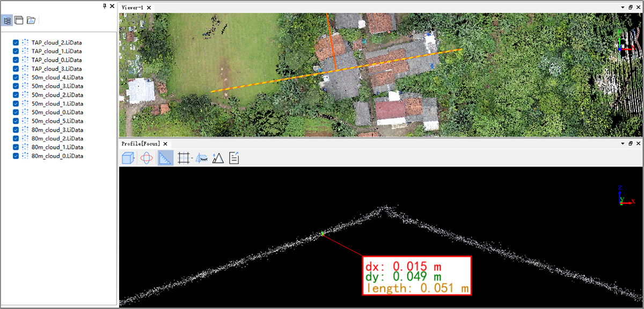Screen dimensions: 644x309
Task: Uncheck the TAP_cloud_2.LiData checkbox
Action: pyautogui.click(x=16, y=42)
